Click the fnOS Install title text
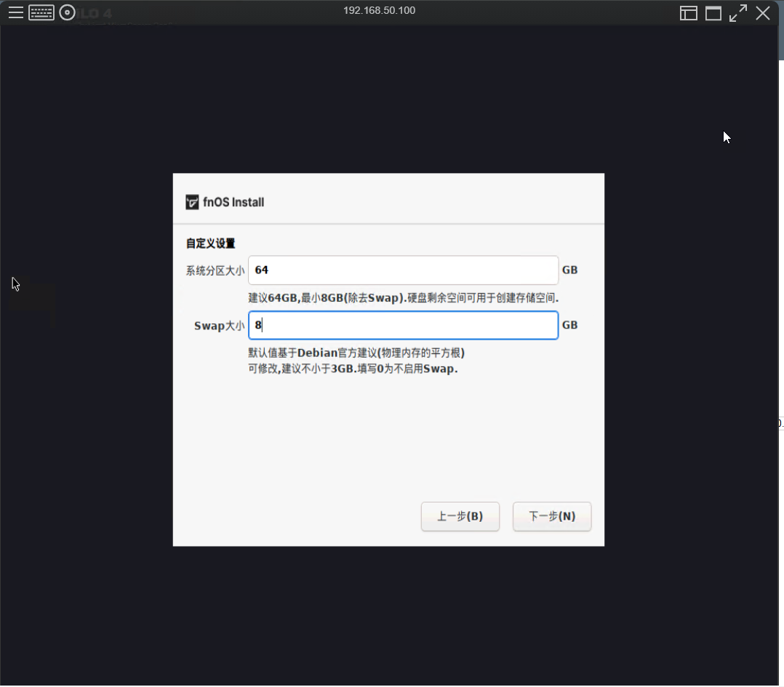 coord(233,202)
